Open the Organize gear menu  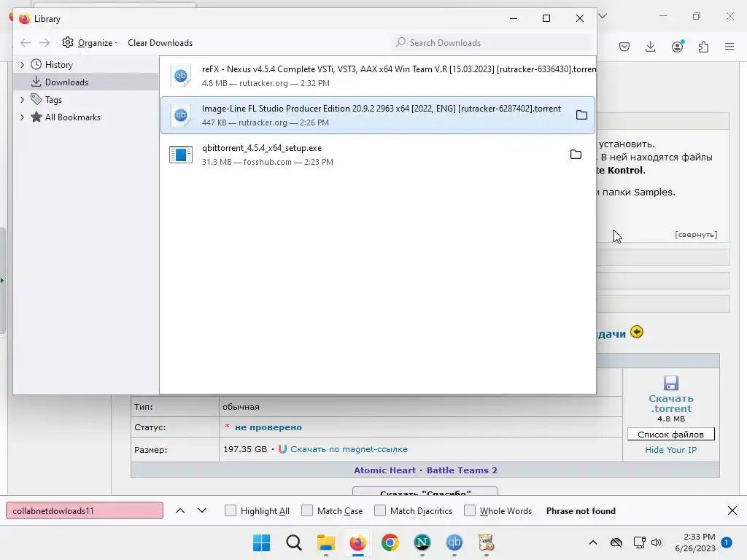pyautogui.click(x=90, y=43)
